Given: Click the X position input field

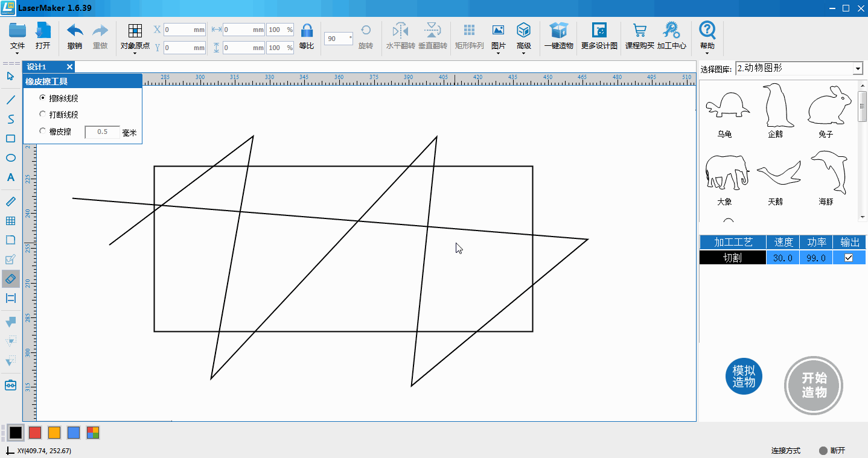Looking at the screenshot, I should [x=185, y=30].
